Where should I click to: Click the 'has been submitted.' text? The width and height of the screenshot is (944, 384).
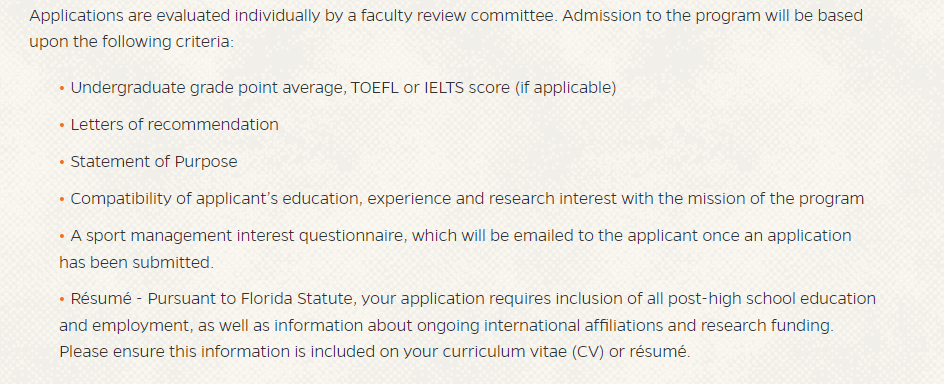point(137,262)
